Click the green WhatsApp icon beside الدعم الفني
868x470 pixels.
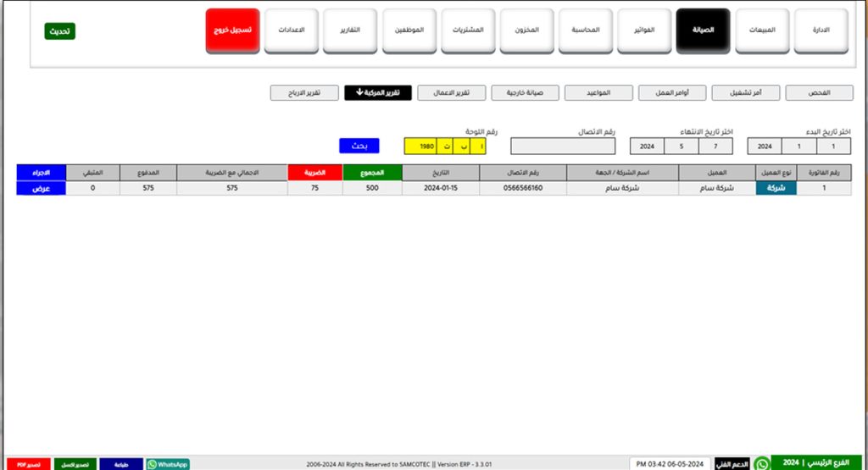tap(762, 464)
